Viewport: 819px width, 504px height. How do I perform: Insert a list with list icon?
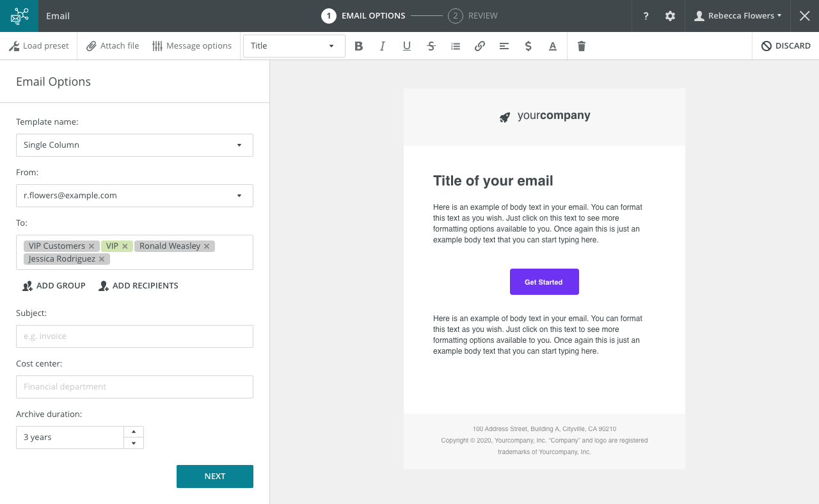[x=456, y=46]
